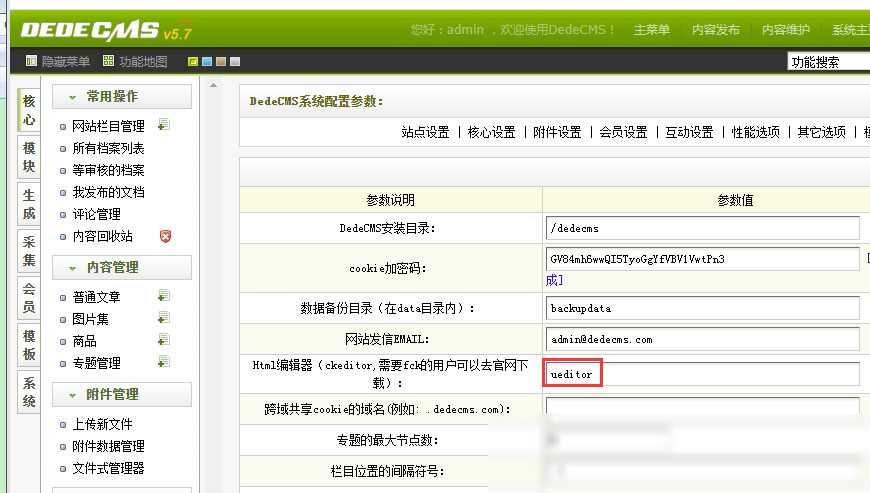The width and height of the screenshot is (870, 493).
Task: Switch to 模块 side tab
Action: tap(29, 157)
